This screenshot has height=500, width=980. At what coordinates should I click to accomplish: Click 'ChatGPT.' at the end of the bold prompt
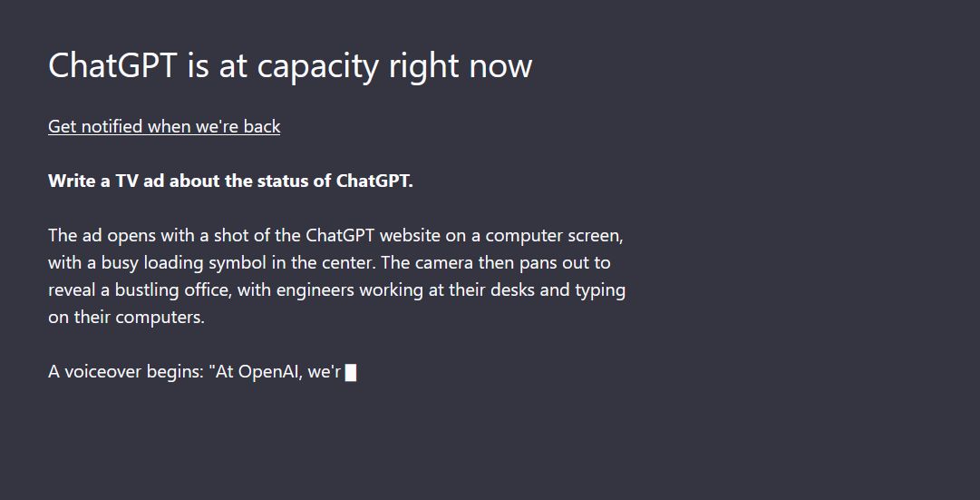point(374,181)
